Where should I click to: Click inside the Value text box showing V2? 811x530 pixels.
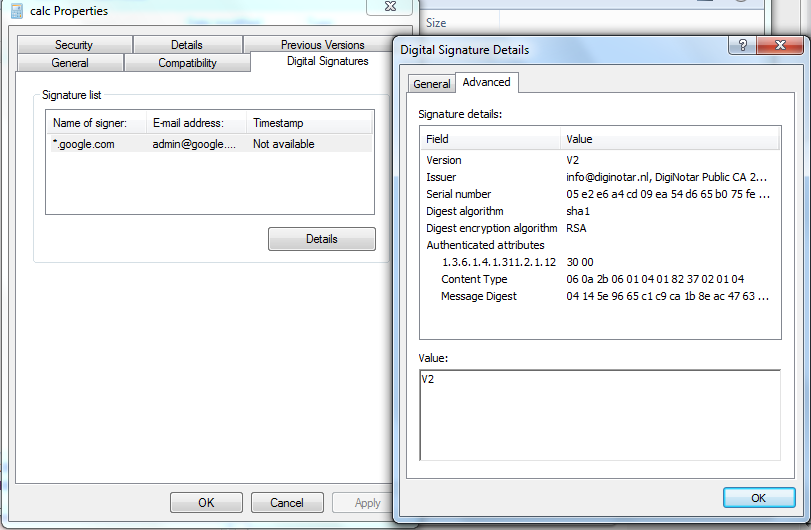[x=600, y=415]
